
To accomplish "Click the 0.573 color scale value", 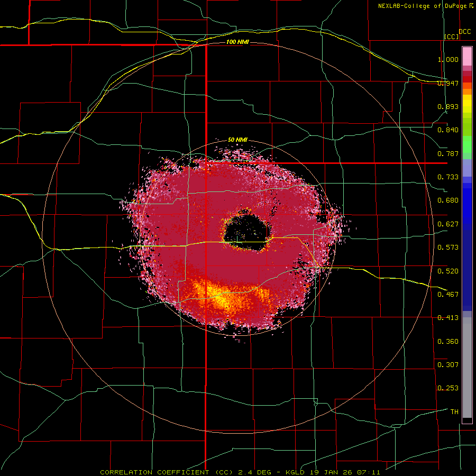I will tap(448, 248).
